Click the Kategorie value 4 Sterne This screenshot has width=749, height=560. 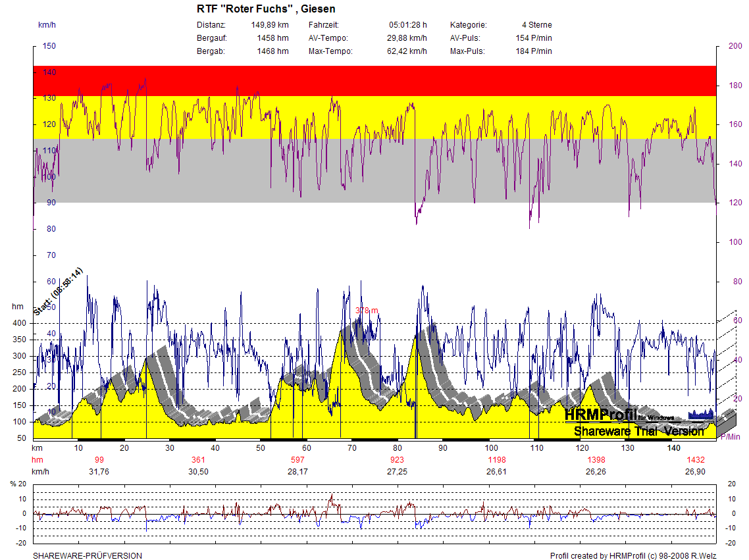[x=536, y=25]
